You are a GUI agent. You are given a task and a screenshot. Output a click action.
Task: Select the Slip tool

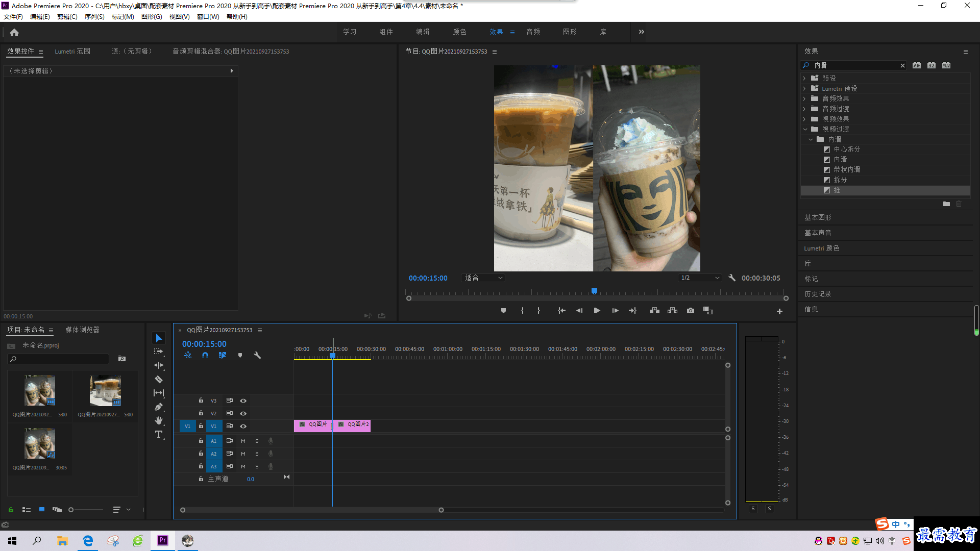[x=159, y=393]
